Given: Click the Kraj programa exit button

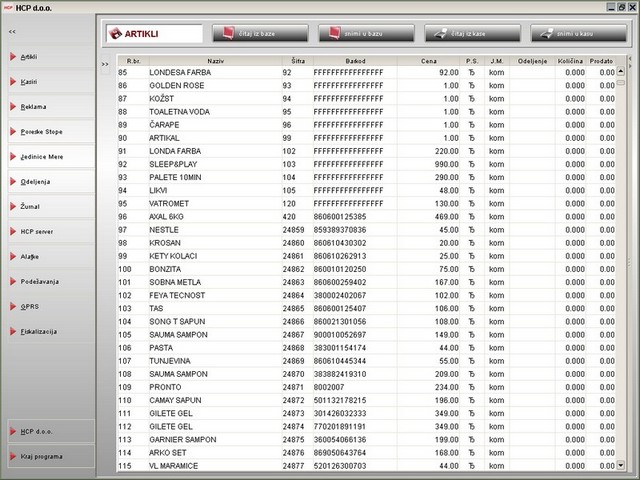Looking at the screenshot, I should pyautogui.click(x=42, y=456).
